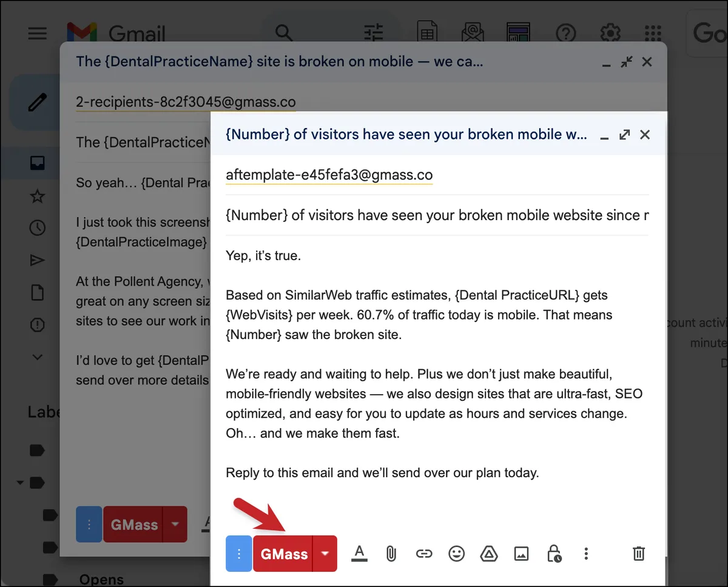Screen dimensions: 728x587
Task: Discard draft with the trash icon
Action: tap(639, 553)
